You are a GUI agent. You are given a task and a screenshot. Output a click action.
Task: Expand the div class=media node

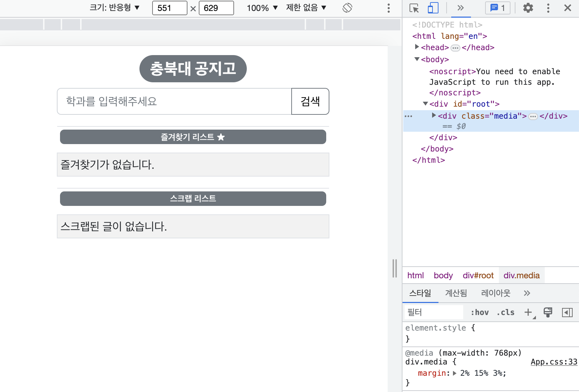point(434,115)
